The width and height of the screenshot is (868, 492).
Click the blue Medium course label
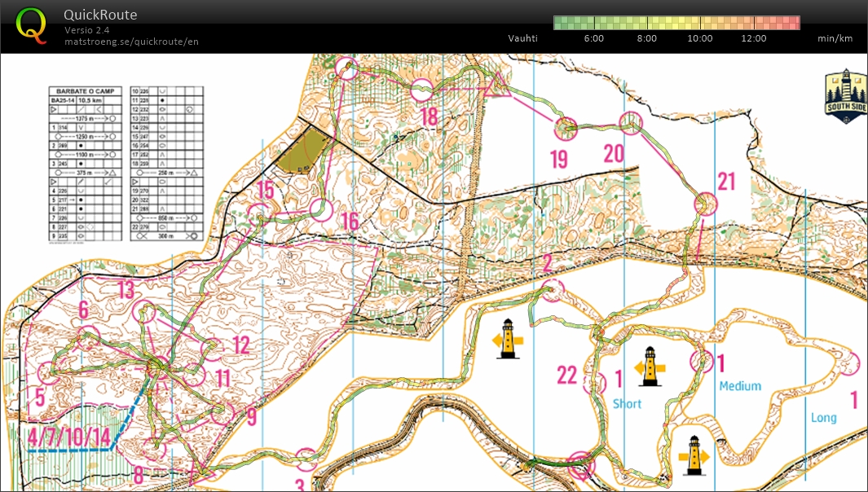[x=739, y=386]
